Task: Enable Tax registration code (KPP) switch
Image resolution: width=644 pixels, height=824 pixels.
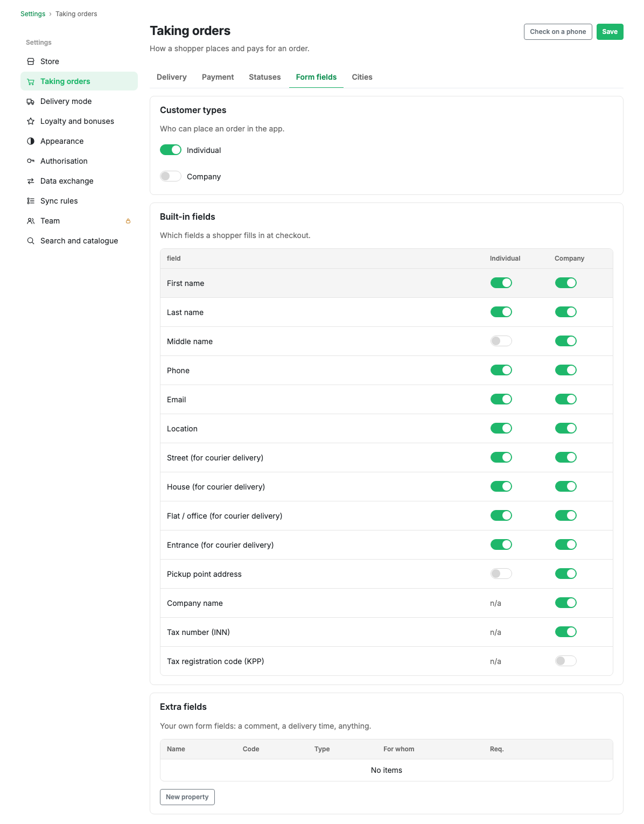Action: (x=566, y=661)
